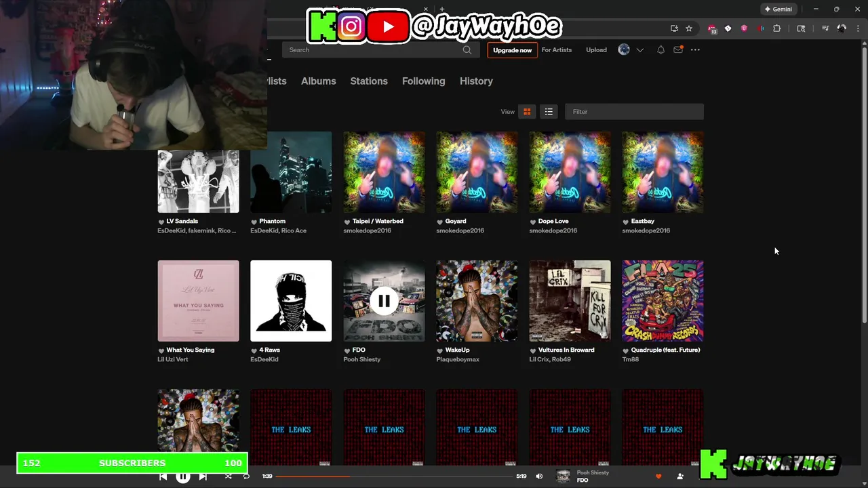
Task: Open the three-dot more menu in SoundCloud header
Action: (x=695, y=50)
